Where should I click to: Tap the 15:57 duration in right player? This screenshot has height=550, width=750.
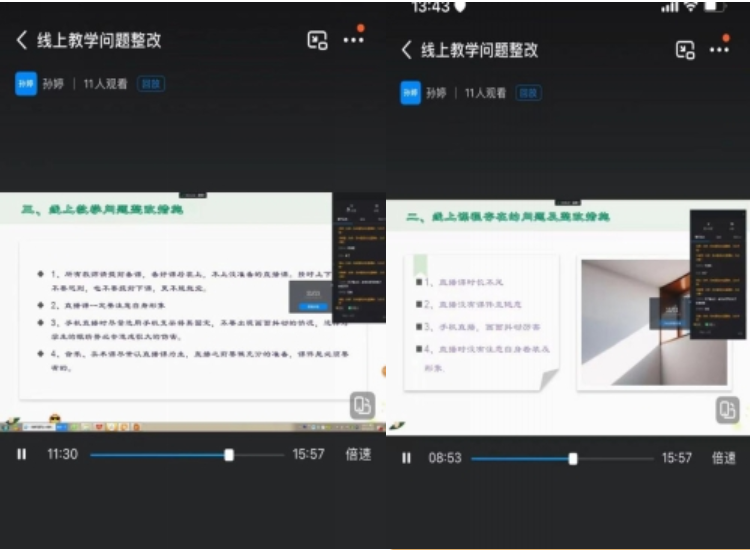(x=676, y=458)
